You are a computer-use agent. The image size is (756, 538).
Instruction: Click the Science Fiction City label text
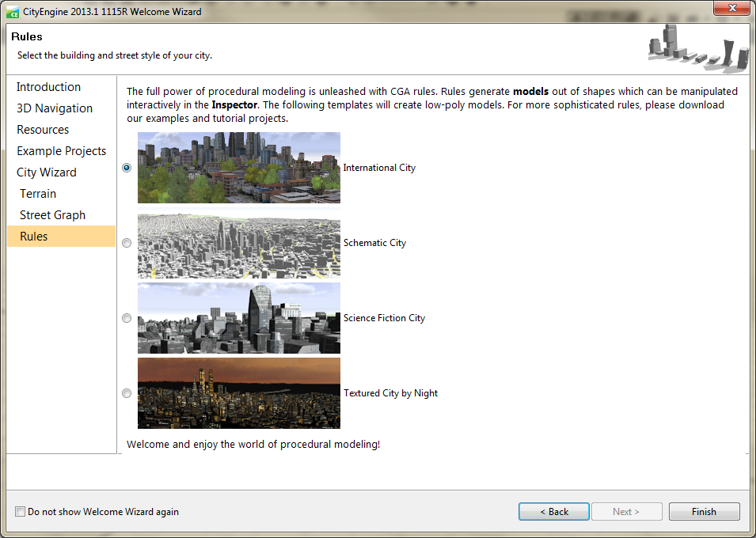coord(384,318)
